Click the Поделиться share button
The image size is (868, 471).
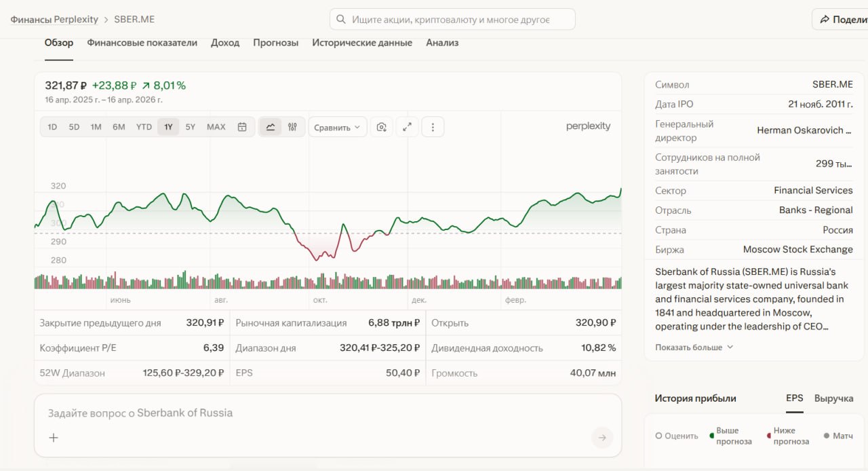pos(840,20)
